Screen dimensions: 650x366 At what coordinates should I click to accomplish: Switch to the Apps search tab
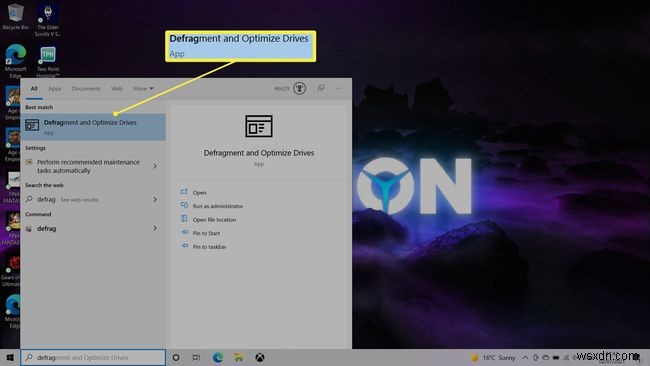click(x=54, y=89)
